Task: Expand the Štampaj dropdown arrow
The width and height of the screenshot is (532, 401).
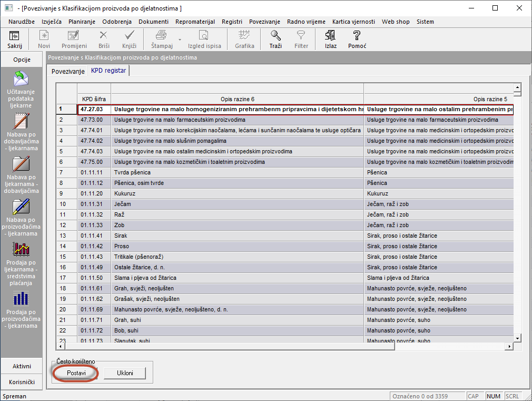Action: pyautogui.click(x=179, y=40)
